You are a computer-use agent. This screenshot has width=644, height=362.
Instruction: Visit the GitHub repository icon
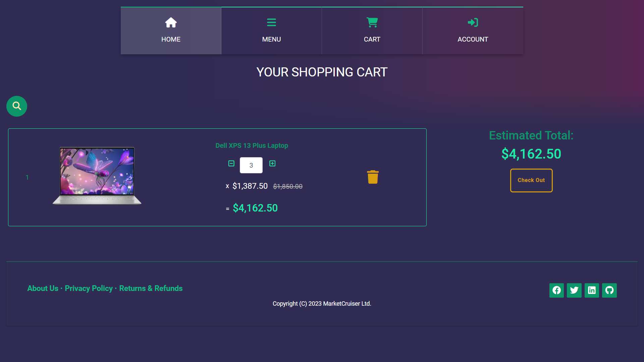(x=609, y=290)
